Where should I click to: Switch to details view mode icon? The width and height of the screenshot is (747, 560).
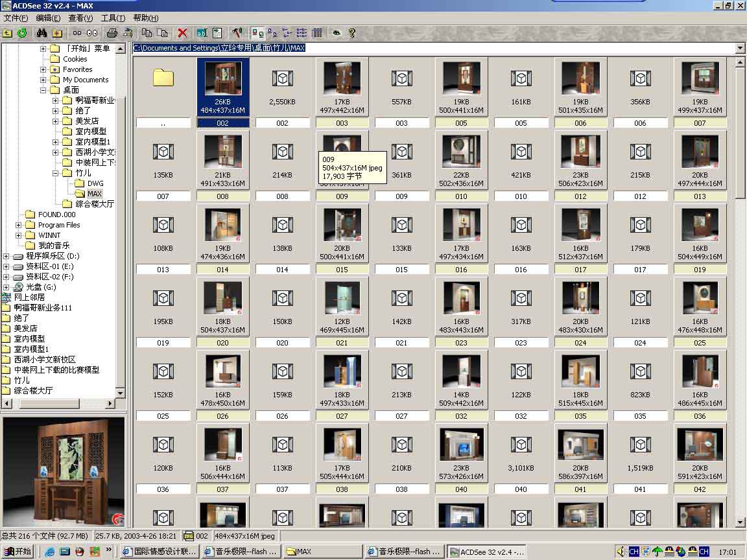pos(317,33)
